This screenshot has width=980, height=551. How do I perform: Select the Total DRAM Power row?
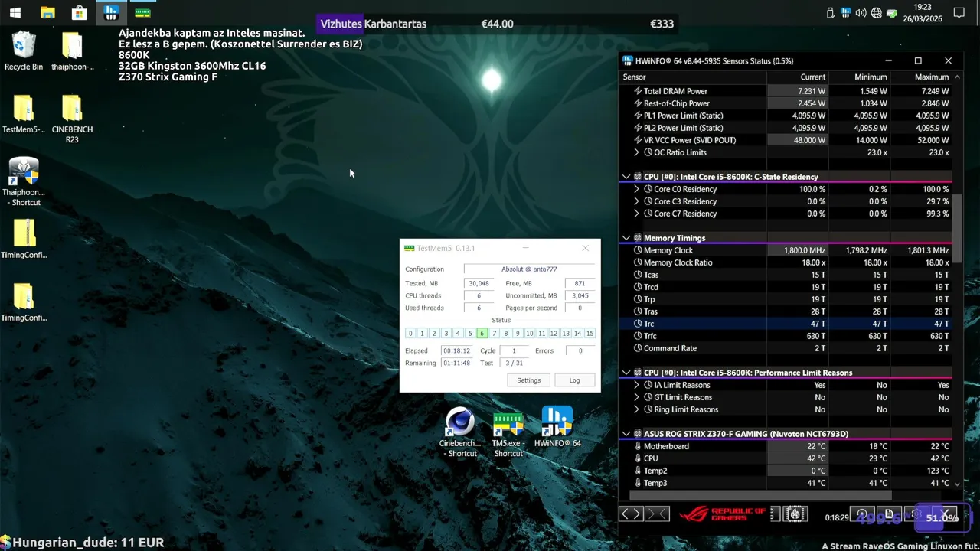786,91
